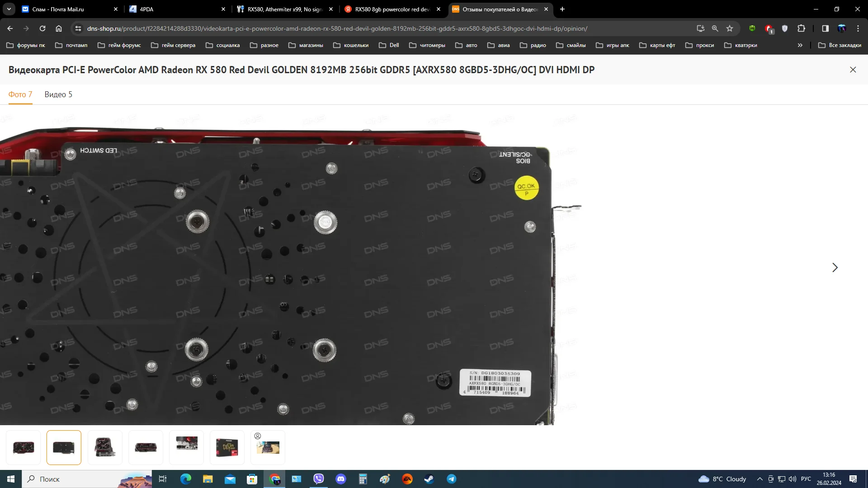
Task: Close the photo gallery with X icon
Action: 853,70
